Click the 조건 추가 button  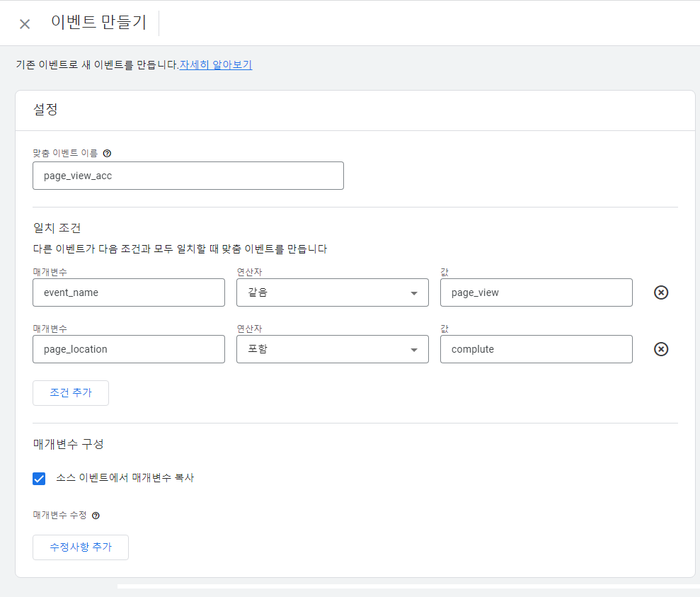pyautogui.click(x=71, y=393)
